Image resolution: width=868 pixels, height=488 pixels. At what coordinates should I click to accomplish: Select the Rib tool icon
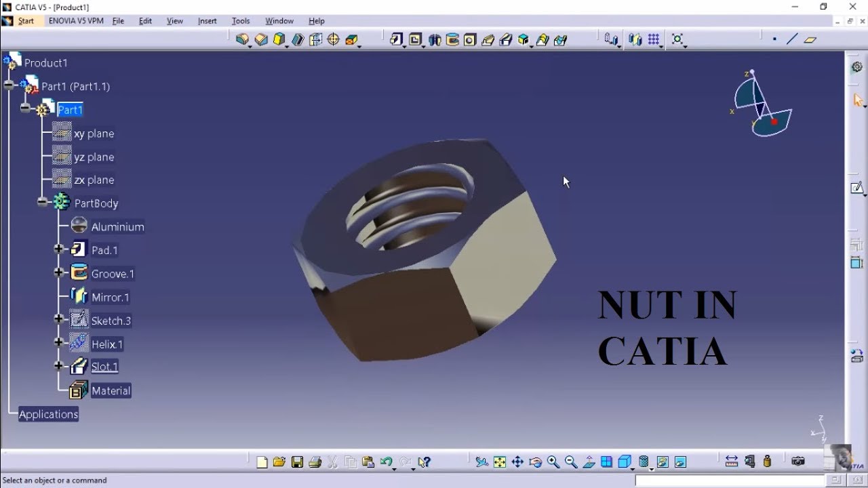click(488, 40)
